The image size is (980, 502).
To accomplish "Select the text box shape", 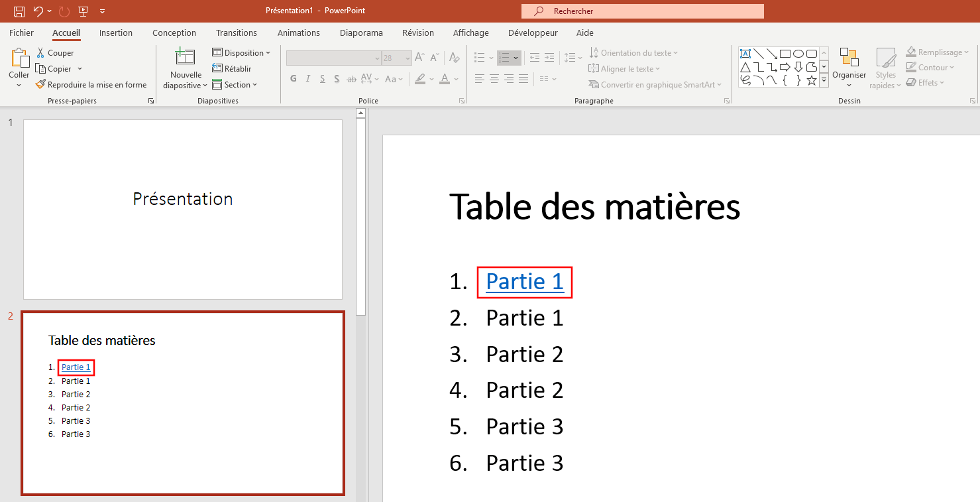I will pos(745,54).
